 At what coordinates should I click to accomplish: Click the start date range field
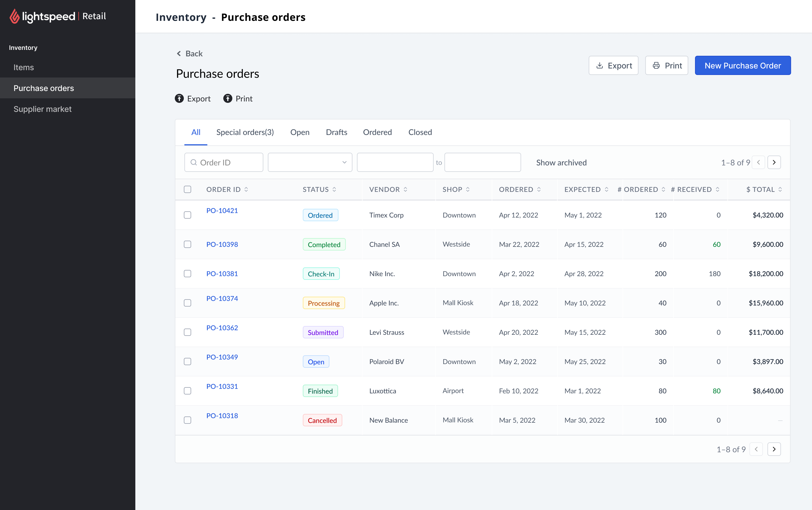coord(395,163)
